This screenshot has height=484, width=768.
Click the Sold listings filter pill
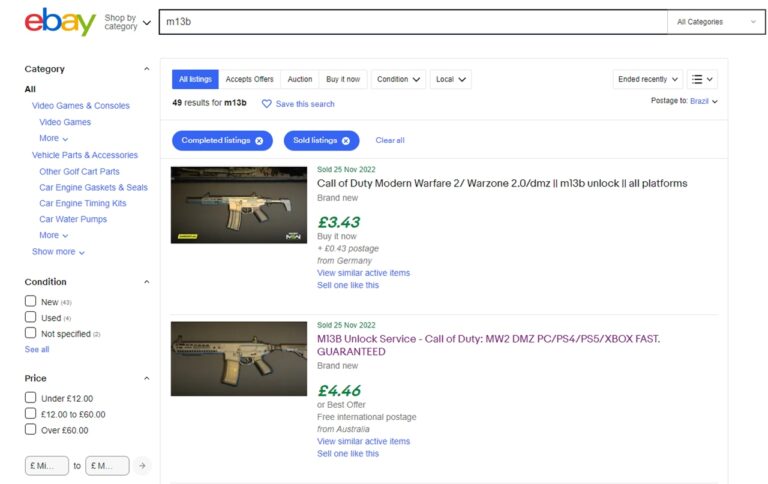[x=321, y=141]
